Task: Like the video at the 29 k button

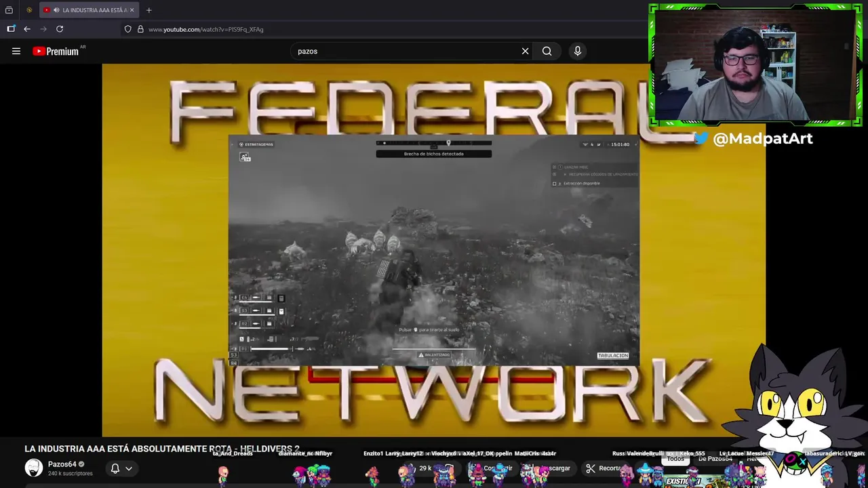Action: coord(420,468)
